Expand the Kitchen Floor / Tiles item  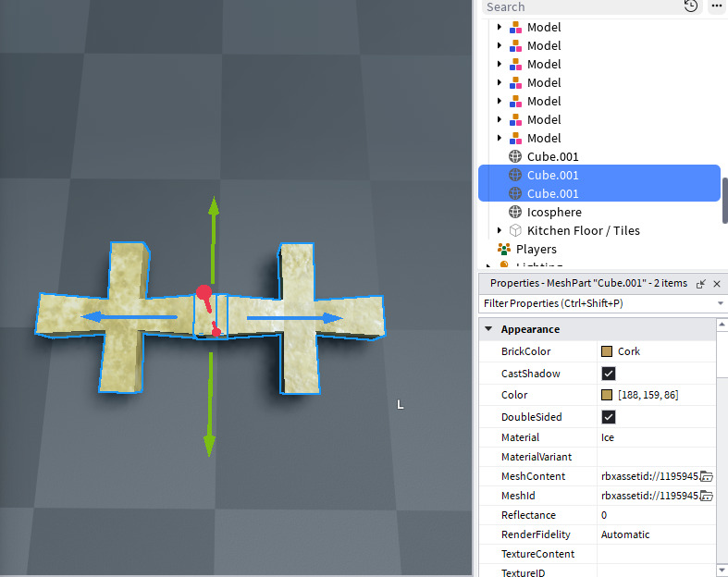[500, 230]
